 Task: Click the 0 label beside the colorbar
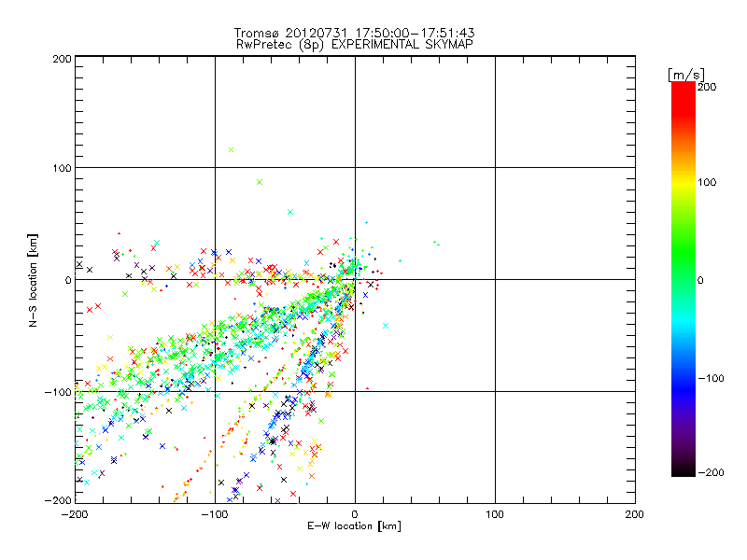pos(700,280)
